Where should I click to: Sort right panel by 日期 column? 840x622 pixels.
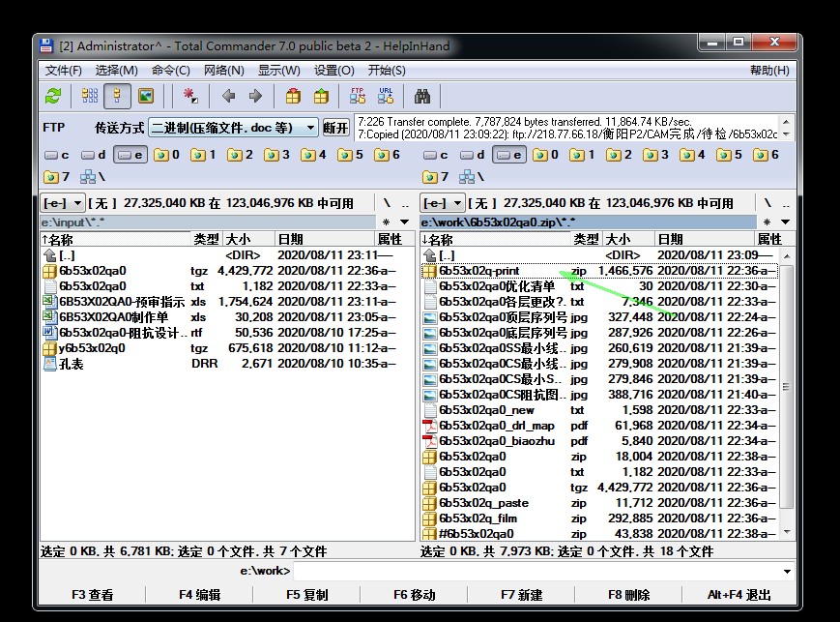705,239
